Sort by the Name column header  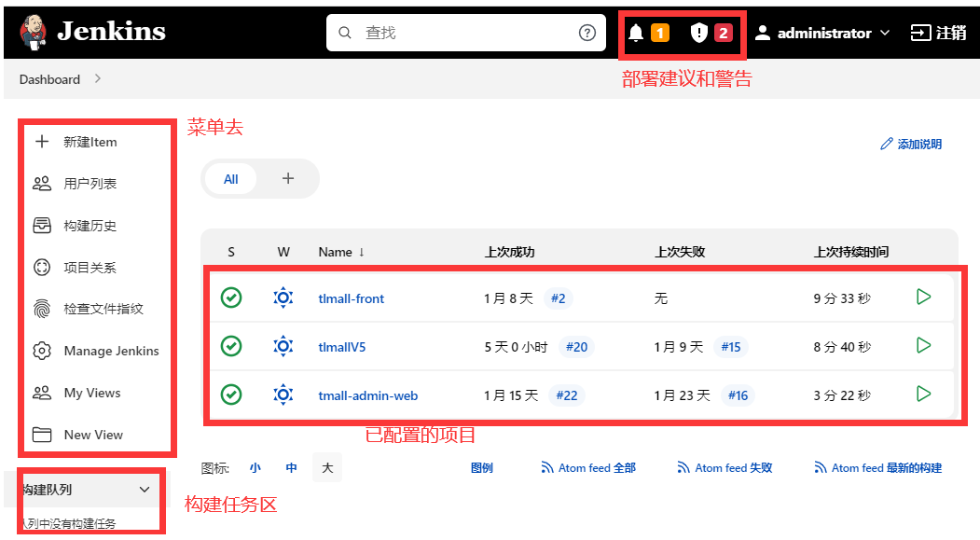tap(341, 252)
